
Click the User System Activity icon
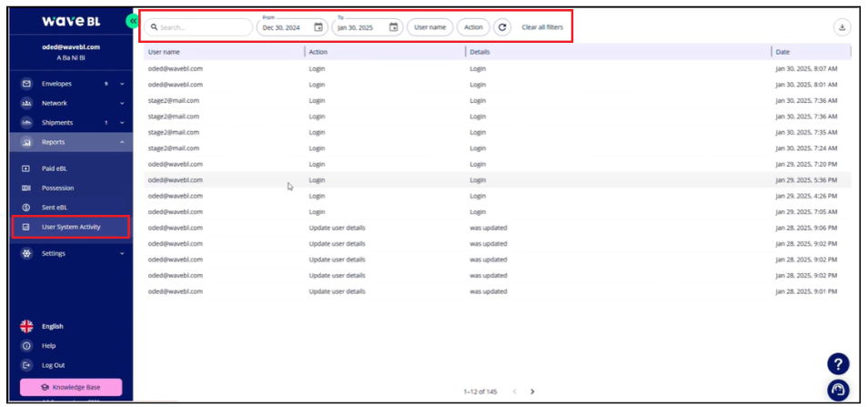pos(25,227)
